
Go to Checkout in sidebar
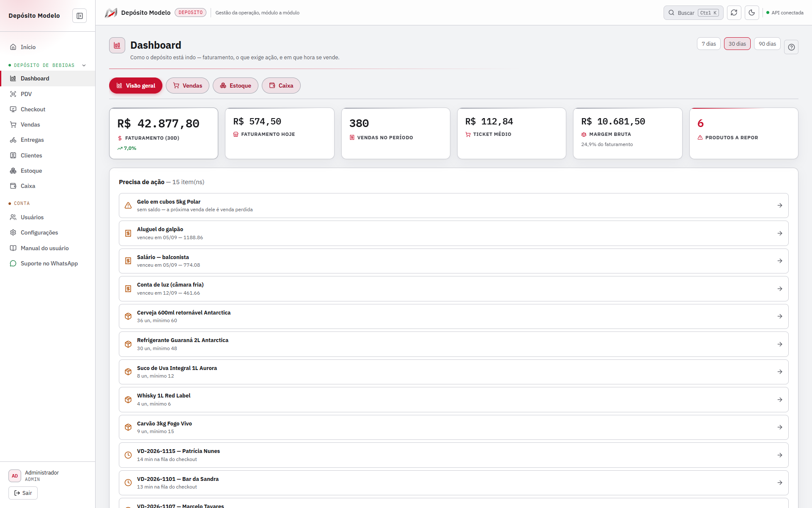pos(47,109)
